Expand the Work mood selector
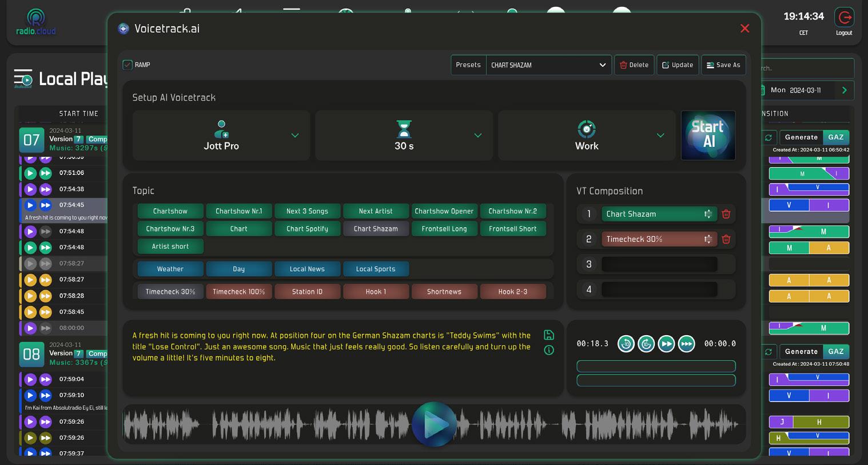This screenshot has height=465, width=868. (x=587, y=136)
